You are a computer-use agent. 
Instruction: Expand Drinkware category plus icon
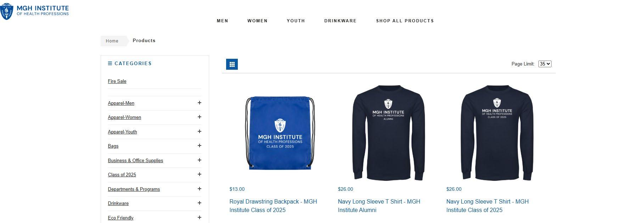pyautogui.click(x=200, y=203)
